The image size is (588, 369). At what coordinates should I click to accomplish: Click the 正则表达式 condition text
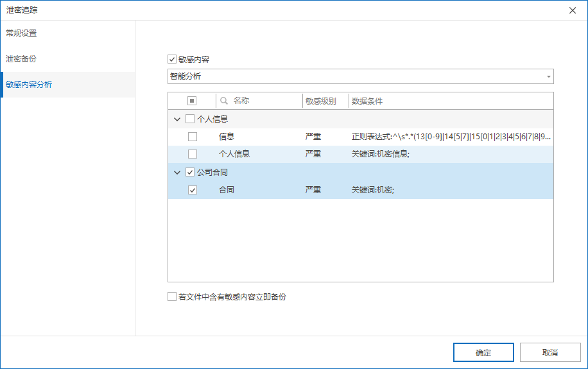pyautogui.click(x=451, y=137)
